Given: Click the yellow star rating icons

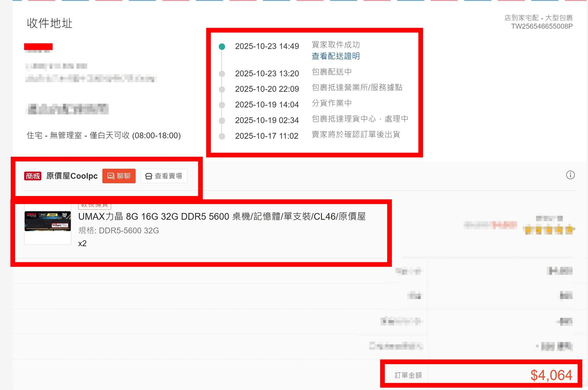Looking at the screenshot, I should pyautogui.click(x=549, y=230).
